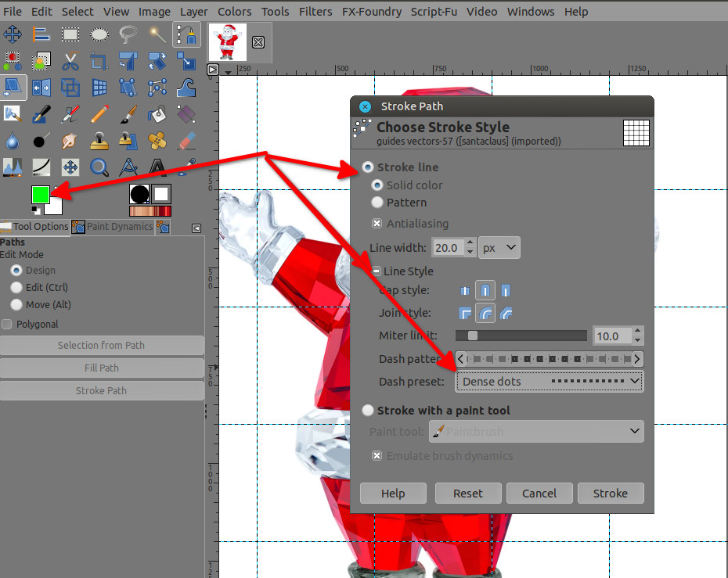728x578 pixels.
Task: Select the Foreground Select tool
Action: (x=41, y=61)
